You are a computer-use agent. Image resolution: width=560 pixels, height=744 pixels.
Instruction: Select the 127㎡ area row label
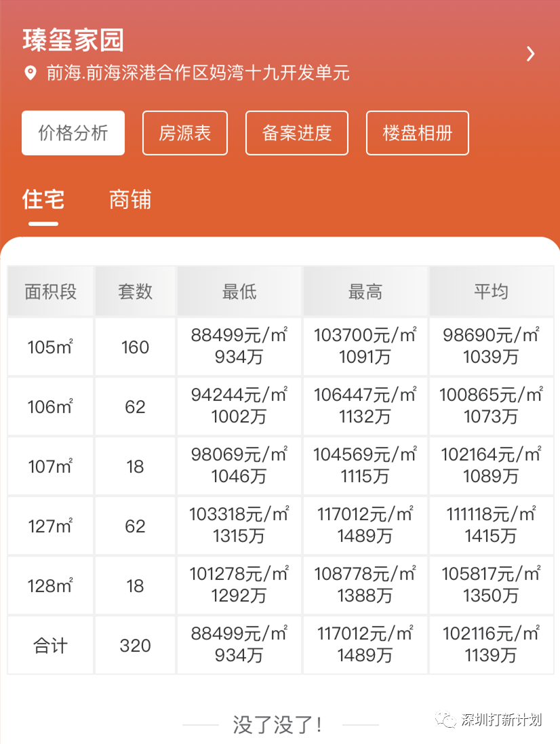click(x=51, y=526)
